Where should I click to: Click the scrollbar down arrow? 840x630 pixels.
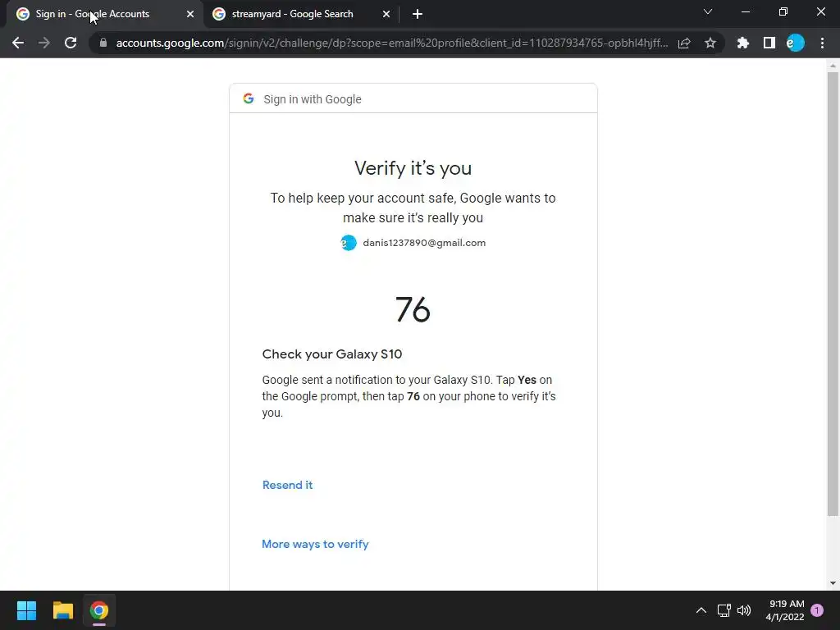tap(833, 583)
